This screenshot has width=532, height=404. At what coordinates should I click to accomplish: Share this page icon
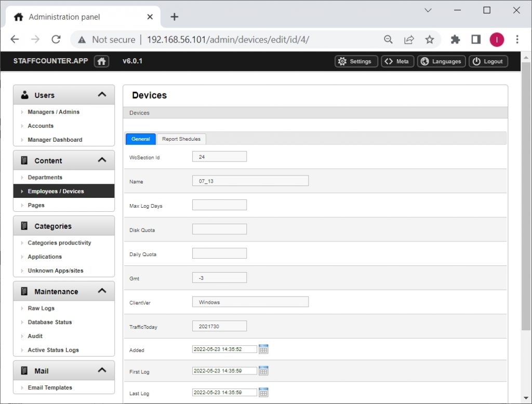(x=409, y=39)
